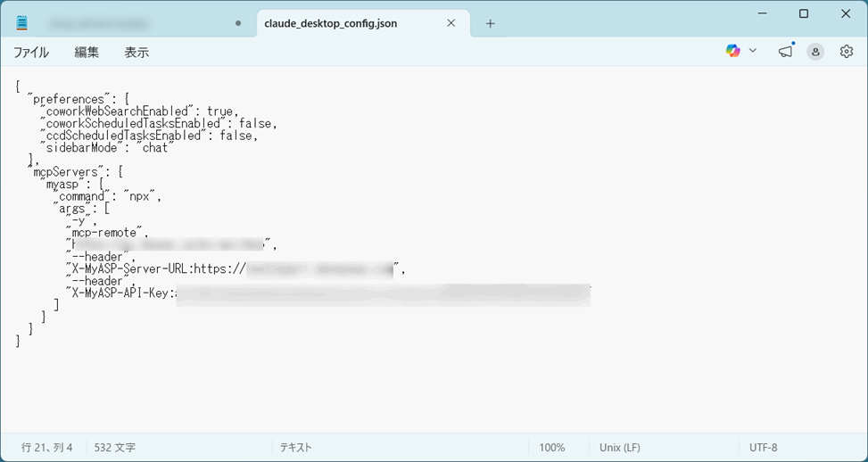Open Notepad settings gear icon
Screen dimensions: 868x462
(x=847, y=52)
